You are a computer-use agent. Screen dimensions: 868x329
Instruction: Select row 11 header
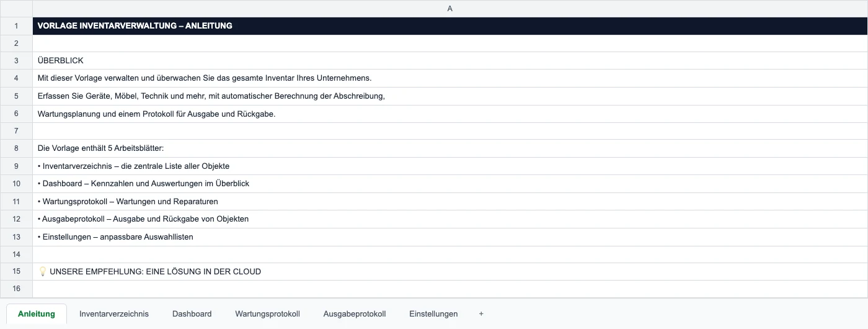(16, 201)
